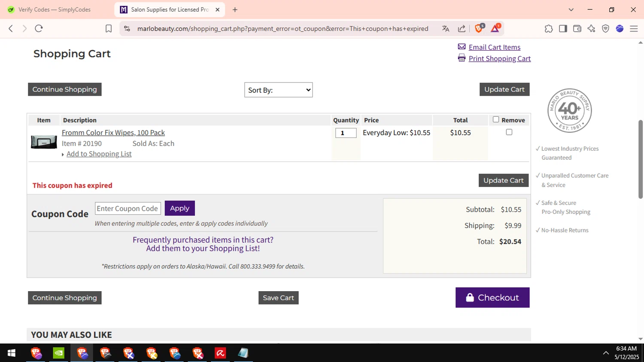Bookmark this page
The height and width of the screenshot is (362, 644).
pyautogui.click(x=109, y=28)
